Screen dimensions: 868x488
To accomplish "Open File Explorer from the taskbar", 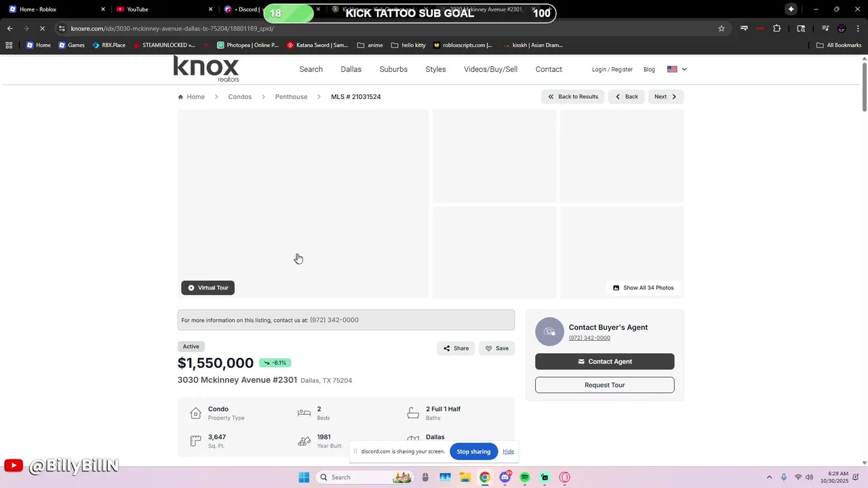I will click(465, 477).
